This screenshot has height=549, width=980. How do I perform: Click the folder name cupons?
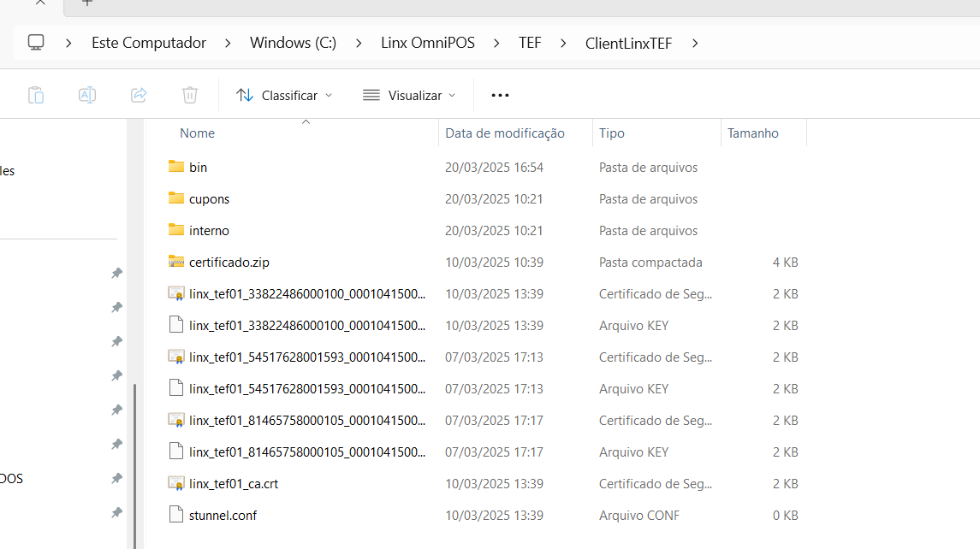coord(210,199)
